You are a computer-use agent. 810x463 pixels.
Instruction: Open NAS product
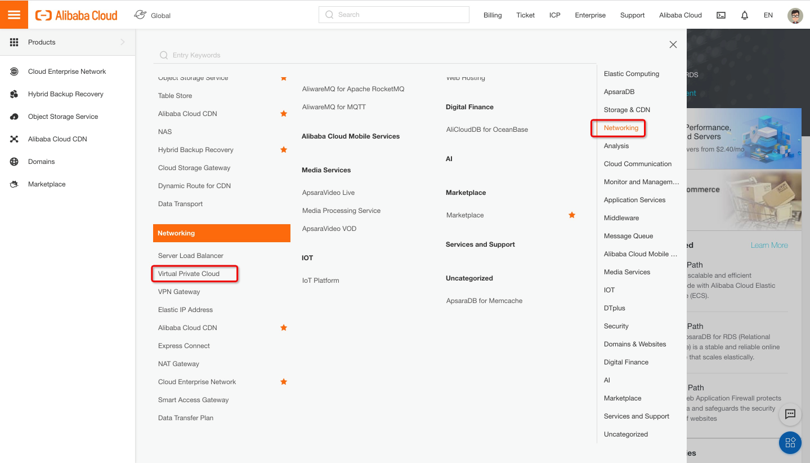(165, 132)
